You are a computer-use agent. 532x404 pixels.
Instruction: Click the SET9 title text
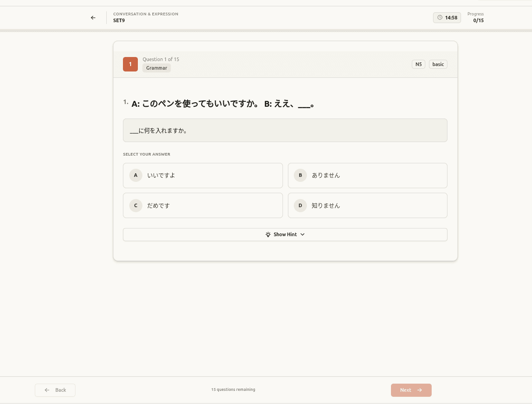119,20
